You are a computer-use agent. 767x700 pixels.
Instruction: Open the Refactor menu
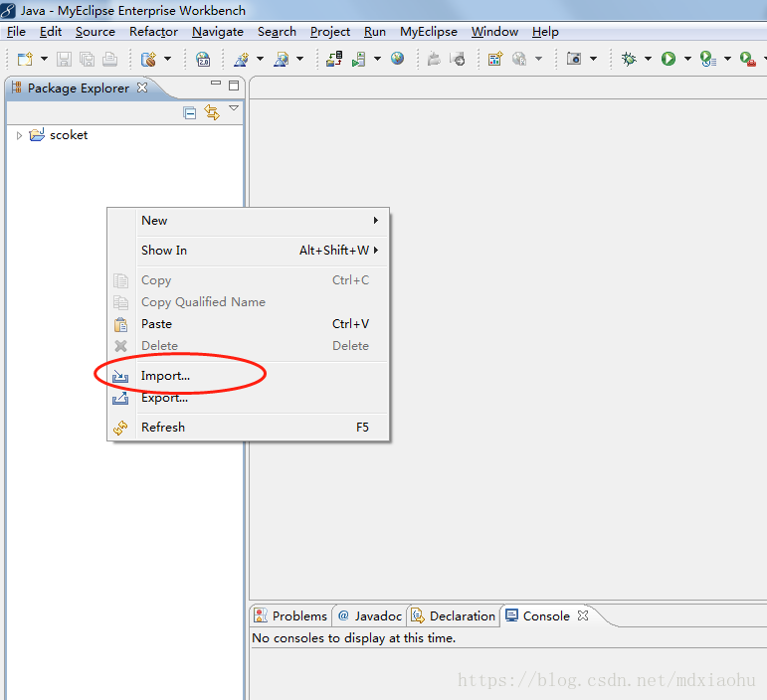153,32
